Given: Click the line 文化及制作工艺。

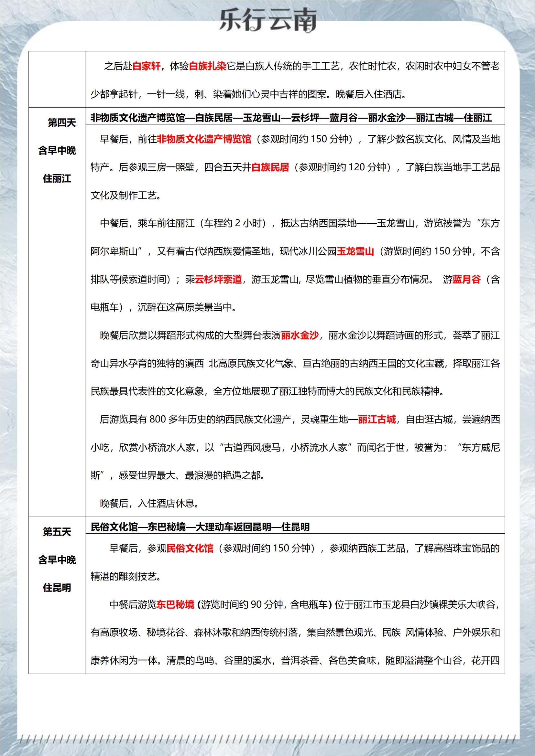Looking at the screenshot, I should [x=126, y=195].
